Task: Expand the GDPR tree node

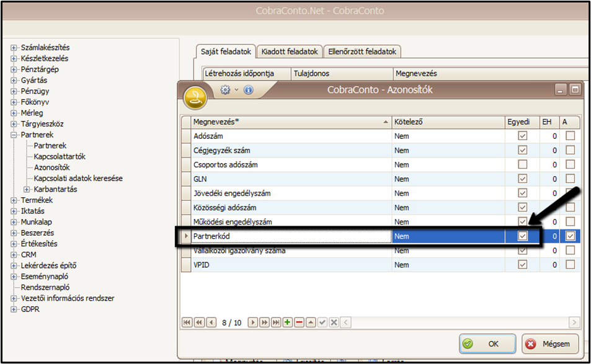Action: click(x=14, y=309)
